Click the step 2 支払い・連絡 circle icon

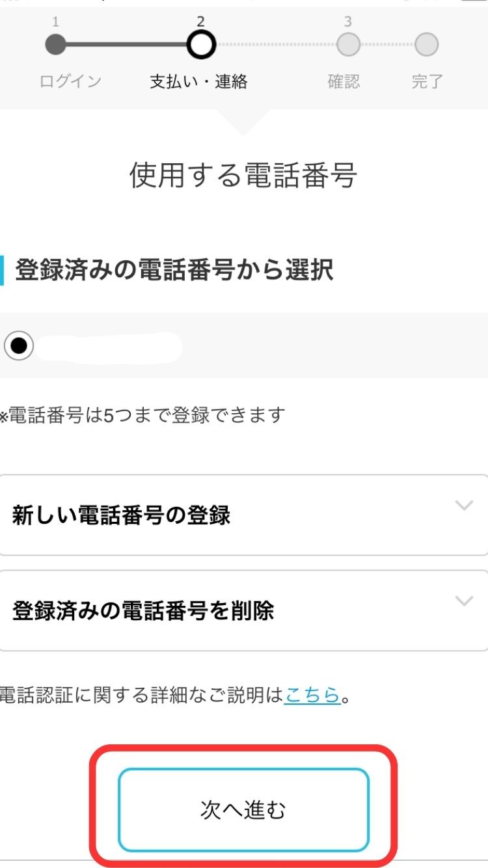coord(202,44)
